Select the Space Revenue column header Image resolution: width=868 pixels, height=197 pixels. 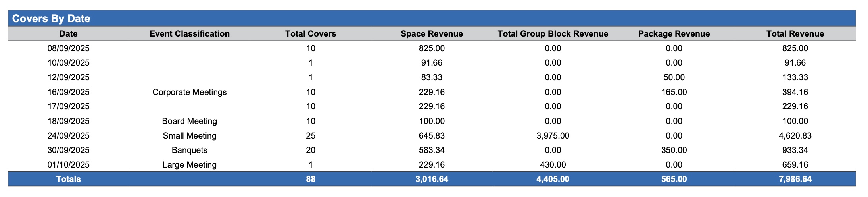coord(432,34)
